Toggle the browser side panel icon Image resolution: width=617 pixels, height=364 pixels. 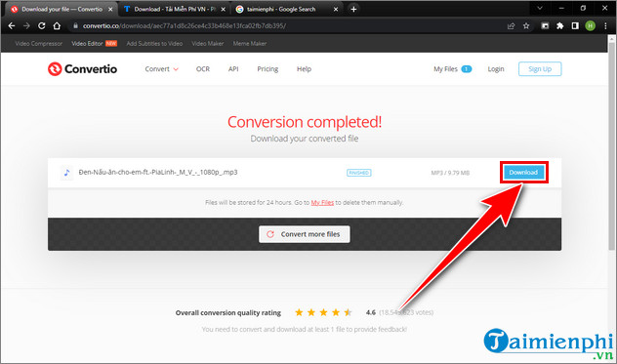point(575,26)
